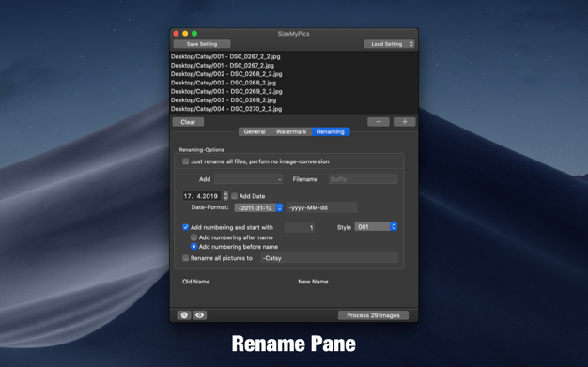Enable 'Just rename all files' checkbox
This screenshot has width=588, height=367.
(x=185, y=161)
